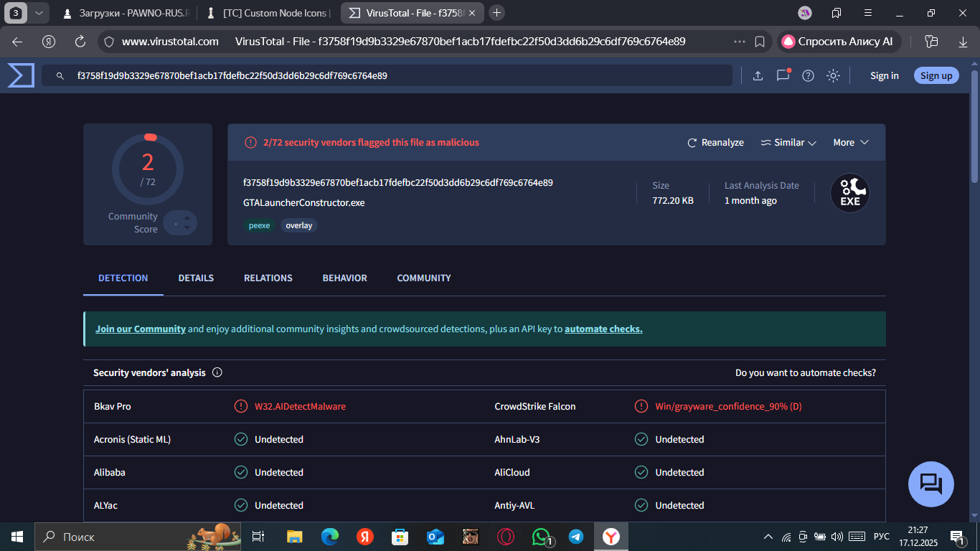This screenshot has width=980, height=551.
Task: Open the tab list dropdown arrow
Action: click(x=38, y=12)
